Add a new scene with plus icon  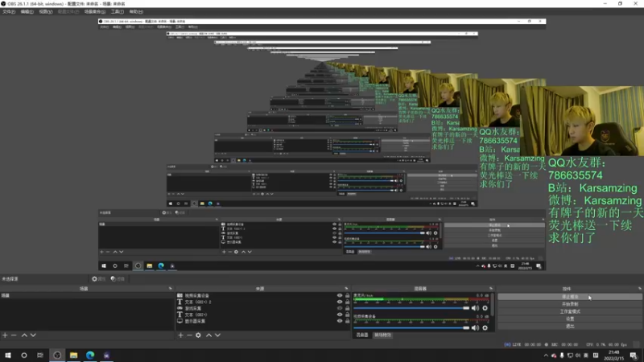pyautogui.click(x=5, y=335)
